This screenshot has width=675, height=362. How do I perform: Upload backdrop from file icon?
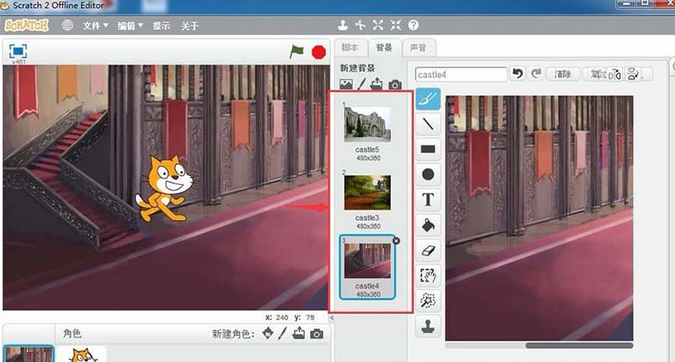377,84
